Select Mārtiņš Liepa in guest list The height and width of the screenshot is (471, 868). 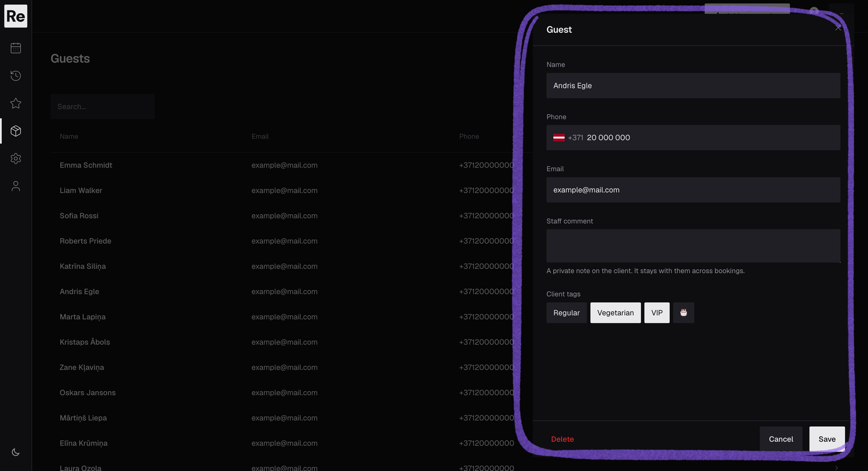click(83, 418)
